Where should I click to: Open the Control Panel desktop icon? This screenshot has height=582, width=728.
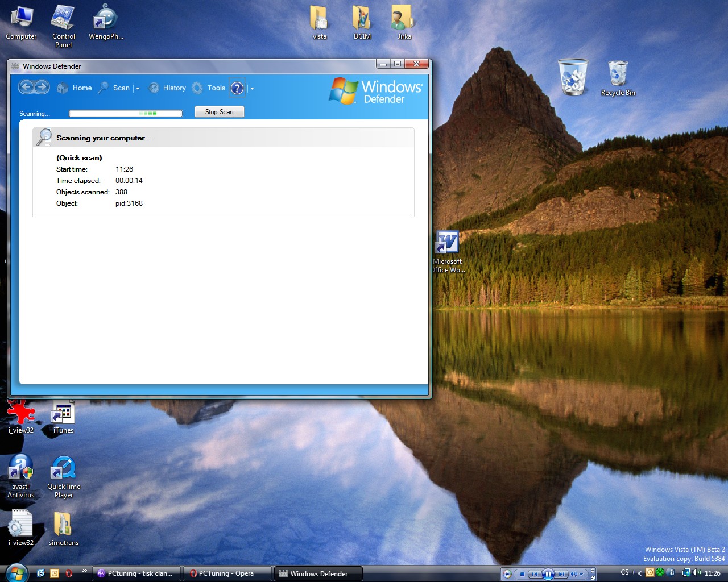(63, 26)
